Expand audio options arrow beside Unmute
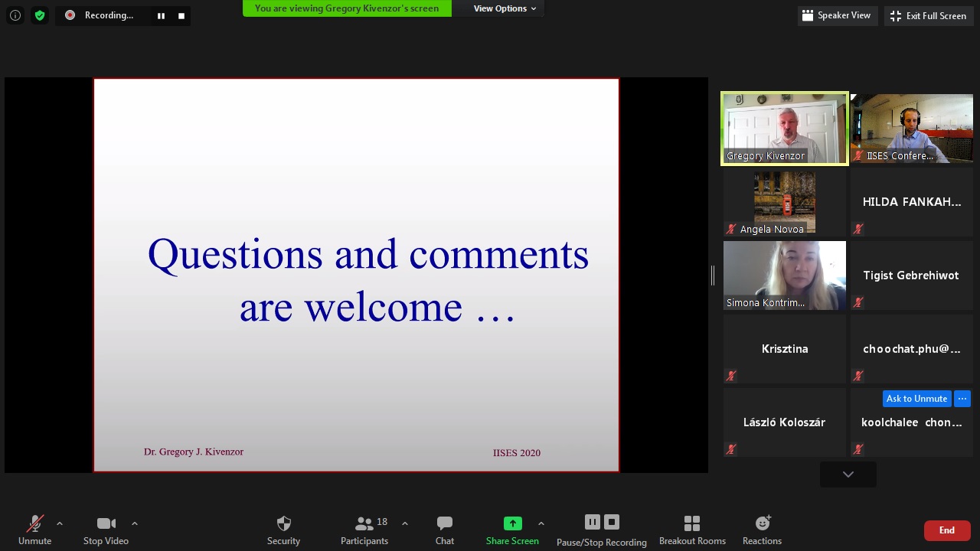Viewport: 980px width, 551px height. [x=60, y=523]
